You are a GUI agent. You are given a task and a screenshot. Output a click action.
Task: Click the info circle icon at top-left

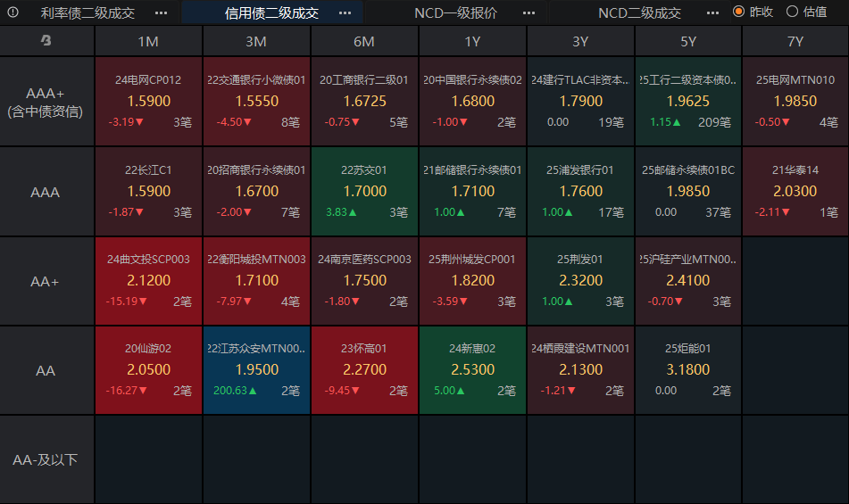coord(13,12)
